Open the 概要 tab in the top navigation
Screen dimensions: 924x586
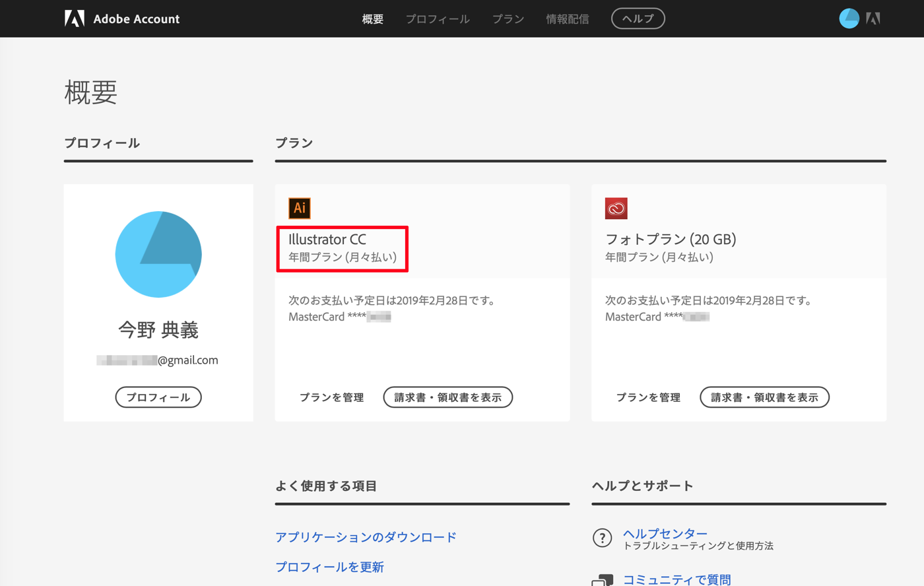(x=373, y=19)
